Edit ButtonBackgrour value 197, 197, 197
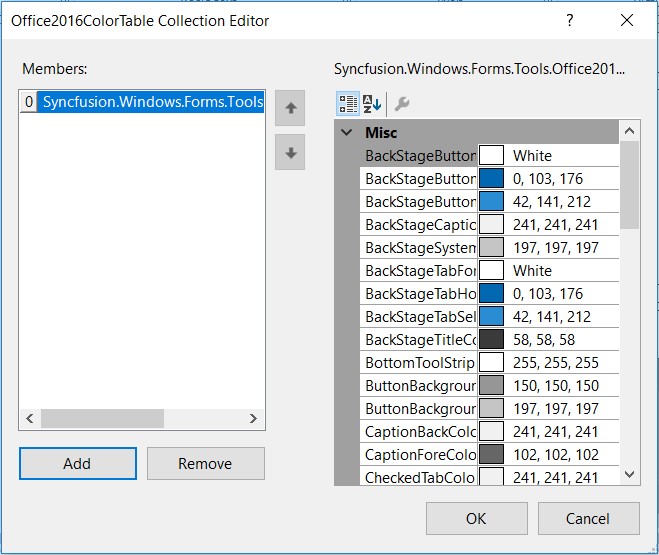659x555 pixels. coord(556,408)
